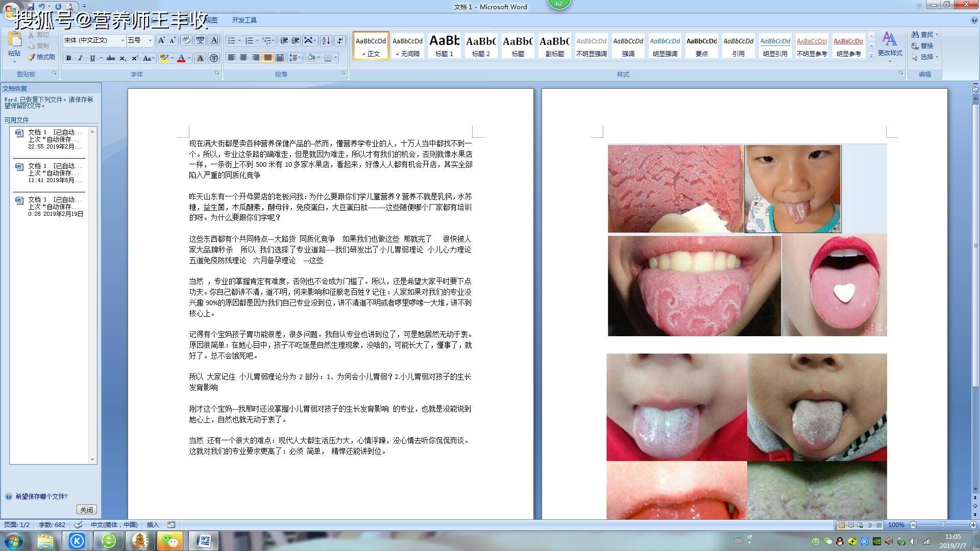This screenshot has width=980, height=551.
Task: Click the Find (查找) button
Action: [924, 35]
